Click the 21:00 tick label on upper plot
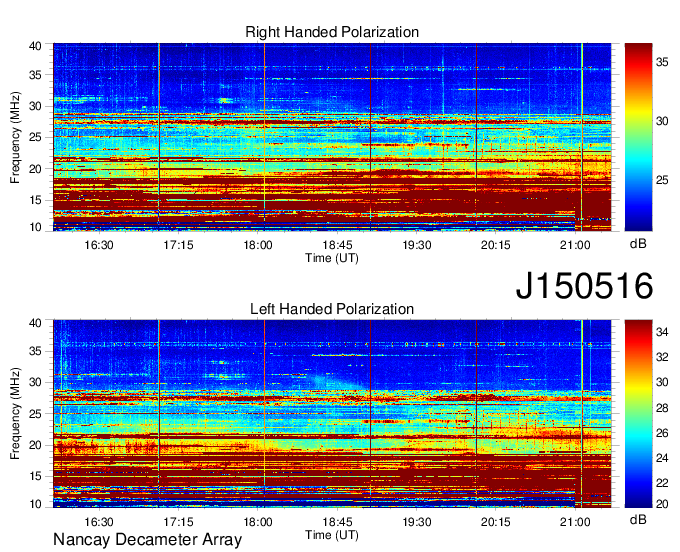Image resolution: width=680 pixels, height=552 pixels. tap(575, 245)
